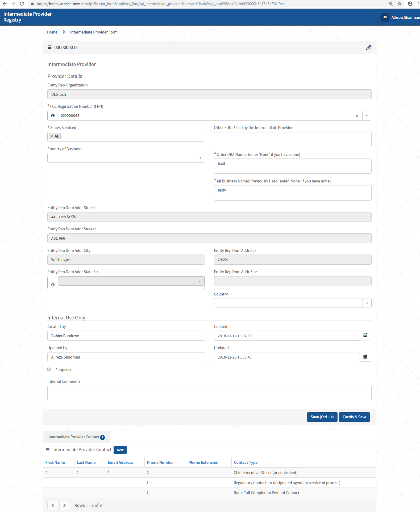This screenshot has height=512, width=420.
Task: Open the Updated date calendar picker
Action: (365, 357)
